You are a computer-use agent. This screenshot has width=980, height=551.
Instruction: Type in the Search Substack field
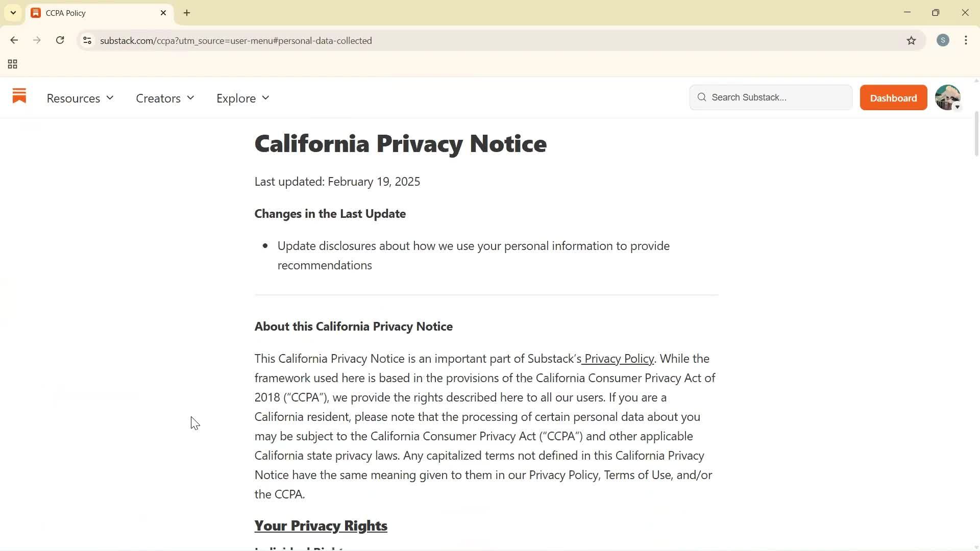tap(771, 97)
